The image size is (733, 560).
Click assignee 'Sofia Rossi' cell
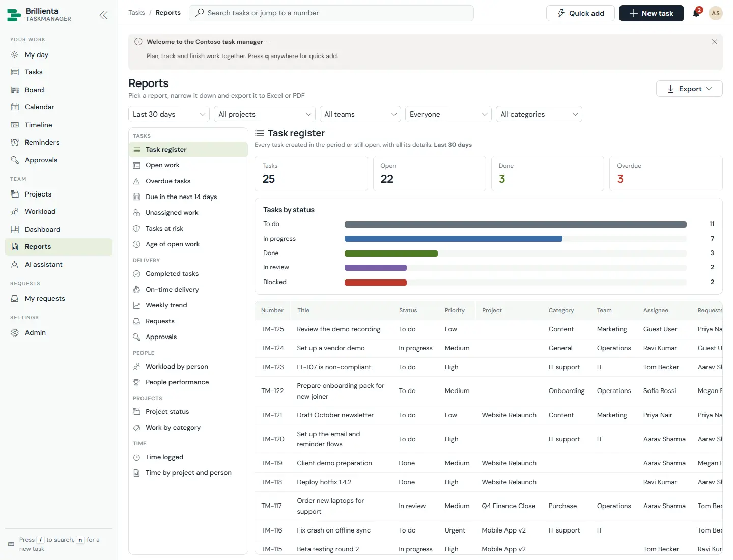tap(660, 391)
